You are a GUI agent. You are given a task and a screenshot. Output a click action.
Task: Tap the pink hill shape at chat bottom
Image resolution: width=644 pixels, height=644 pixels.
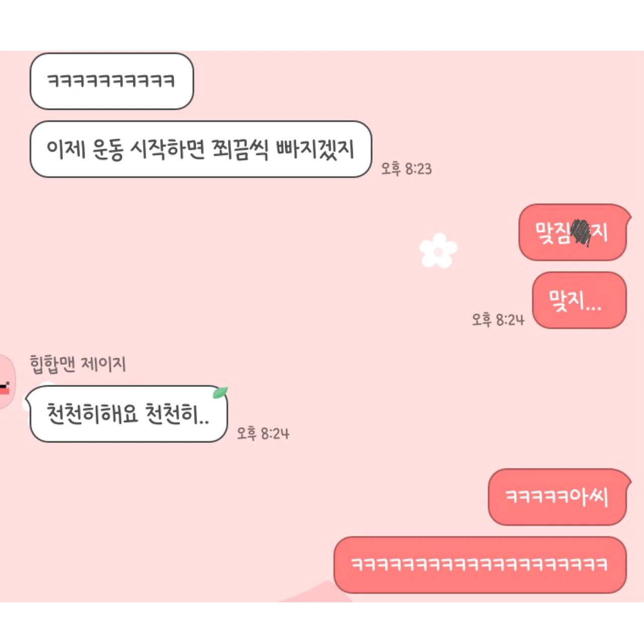click(x=317, y=593)
